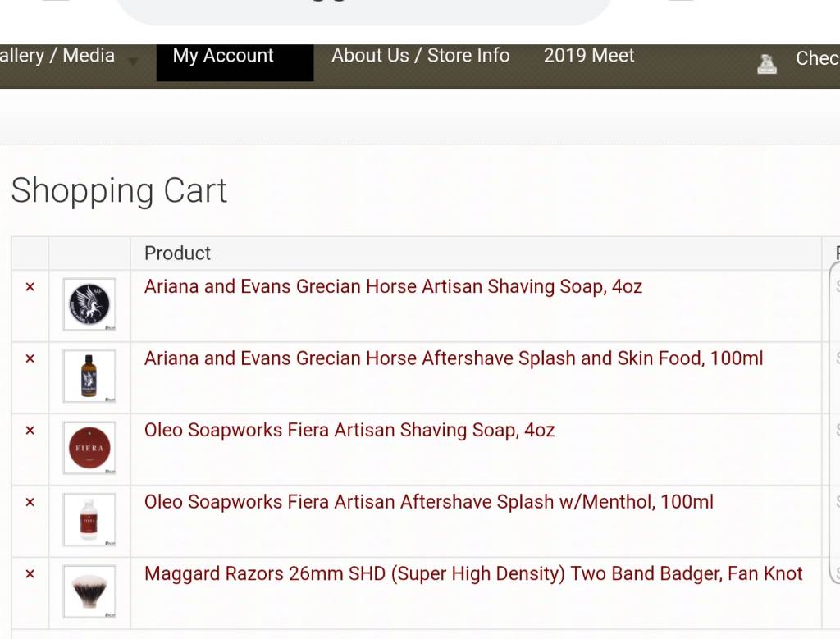Open Fiera Aftershave Splash bottle thumbnail

coord(89,519)
